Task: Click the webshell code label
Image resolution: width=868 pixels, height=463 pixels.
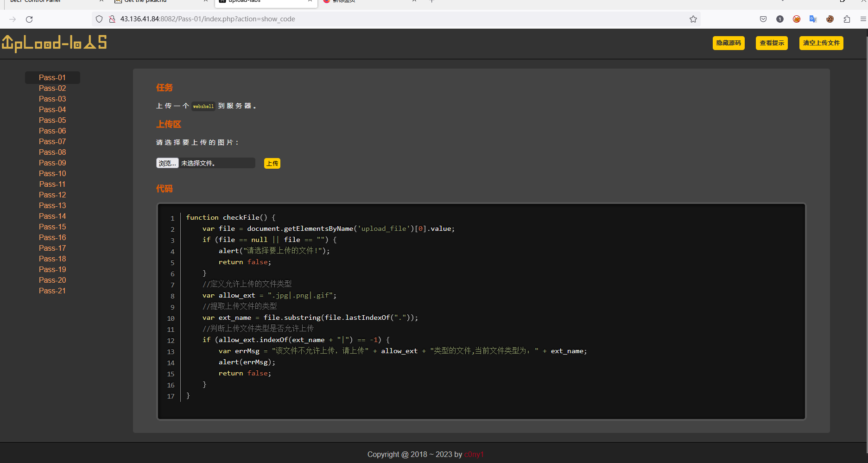Action: pos(203,106)
